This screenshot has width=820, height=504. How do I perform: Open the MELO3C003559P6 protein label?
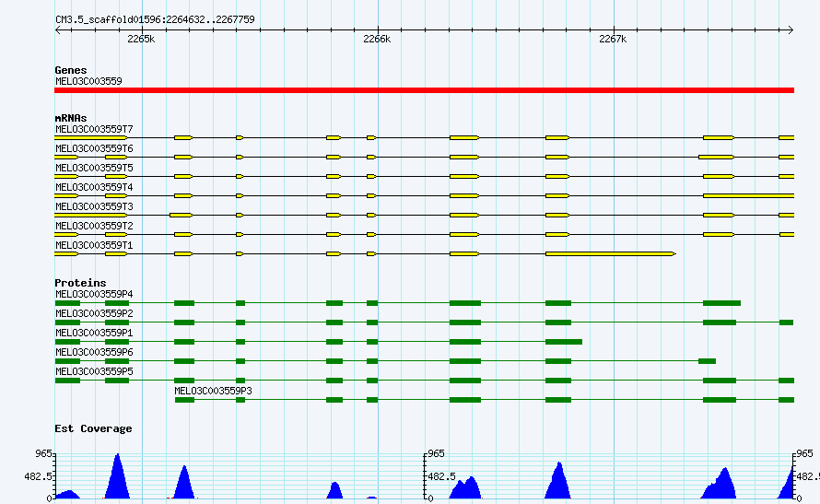point(94,352)
